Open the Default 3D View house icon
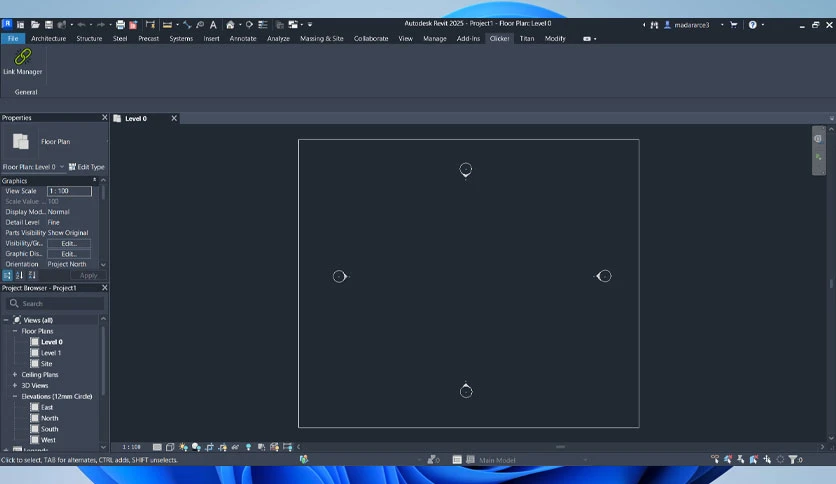 coord(230,25)
